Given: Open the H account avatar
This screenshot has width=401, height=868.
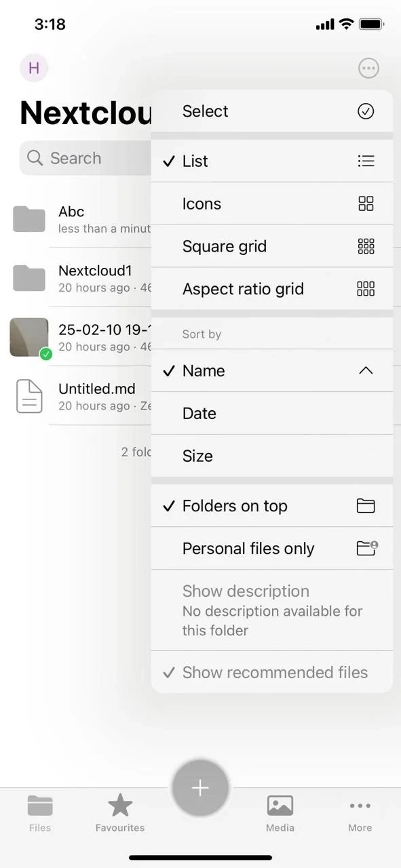Looking at the screenshot, I should pos(34,68).
